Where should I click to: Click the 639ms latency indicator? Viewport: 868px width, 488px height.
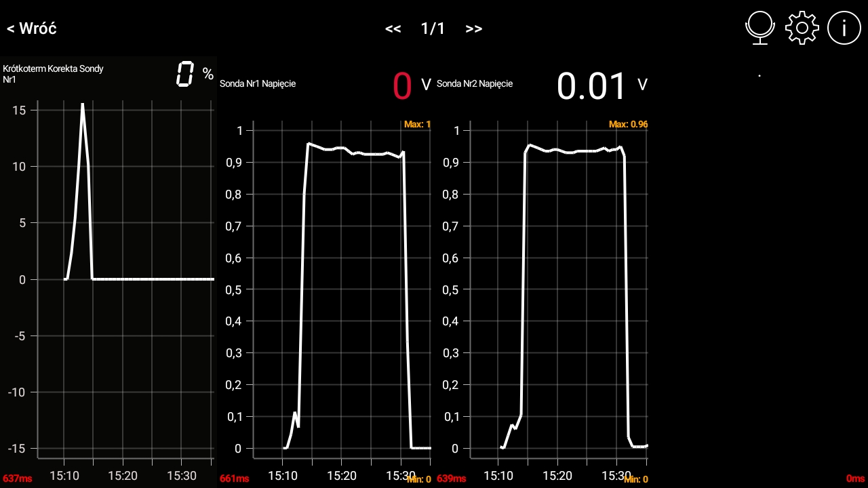[451, 479]
